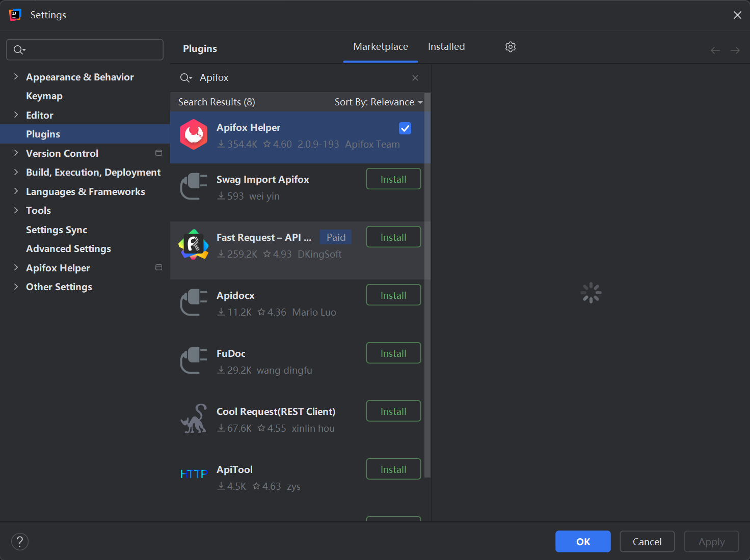Expand Languages & Frameworks node
Viewport: 750px width, 560px height.
(x=16, y=191)
